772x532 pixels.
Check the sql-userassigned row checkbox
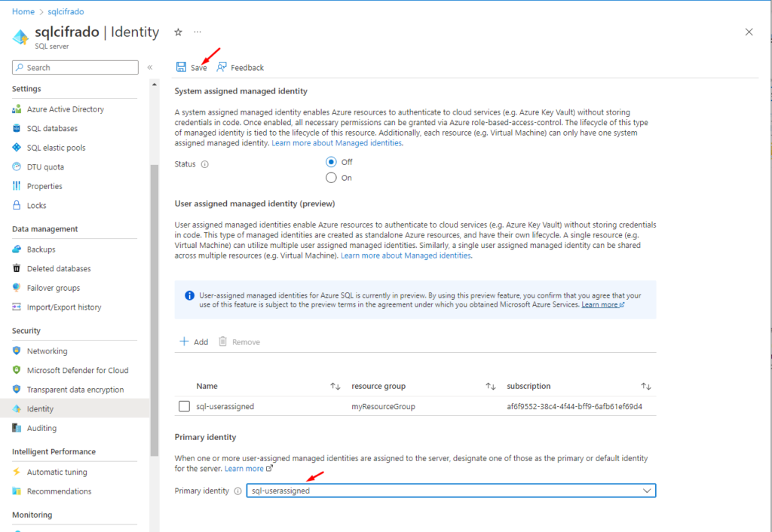[184, 406]
